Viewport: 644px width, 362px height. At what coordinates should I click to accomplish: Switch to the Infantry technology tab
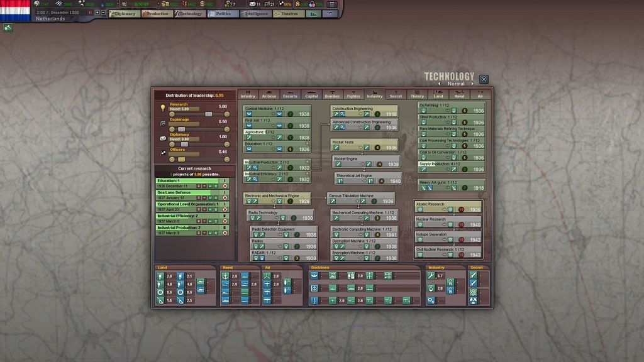(x=248, y=95)
